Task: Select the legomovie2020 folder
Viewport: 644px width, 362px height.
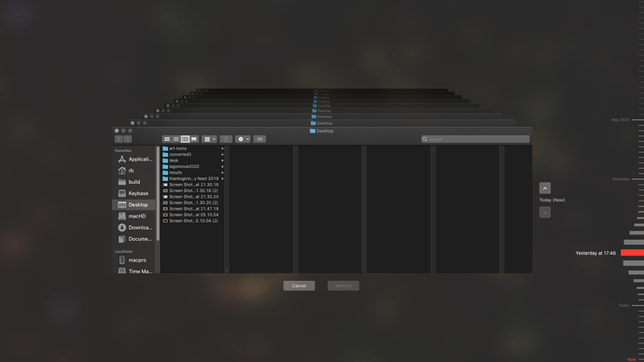Action: tap(193, 167)
